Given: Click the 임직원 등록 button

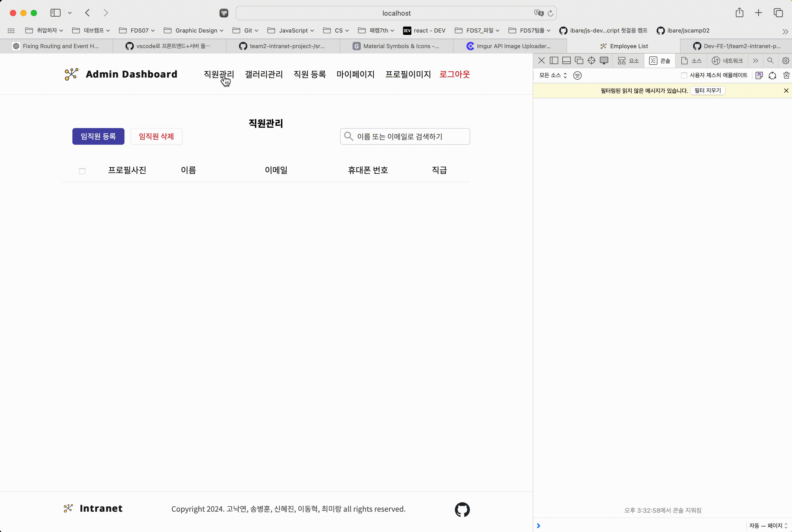Looking at the screenshot, I should pyautogui.click(x=98, y=136).
